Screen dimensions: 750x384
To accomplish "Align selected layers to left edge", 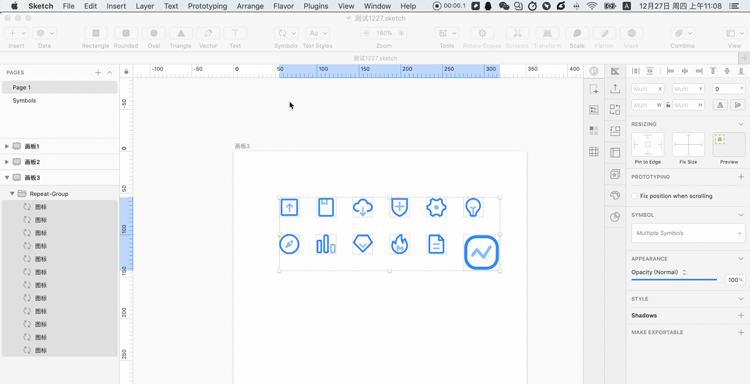I will 670,71.
